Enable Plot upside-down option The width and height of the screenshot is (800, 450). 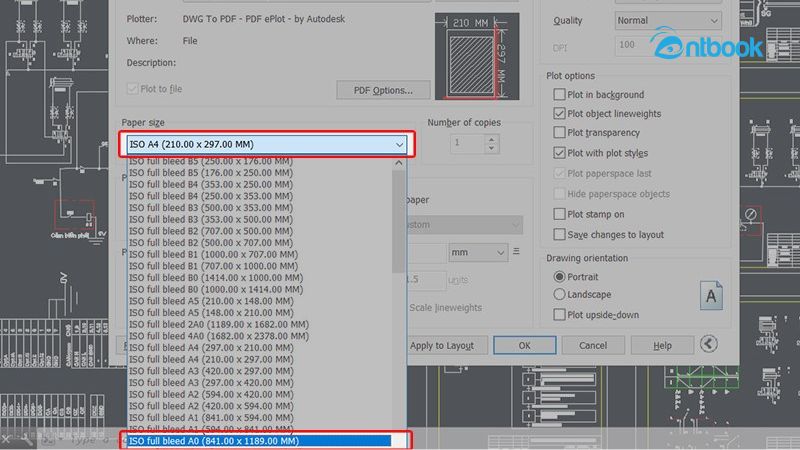[x=559, y=314]
